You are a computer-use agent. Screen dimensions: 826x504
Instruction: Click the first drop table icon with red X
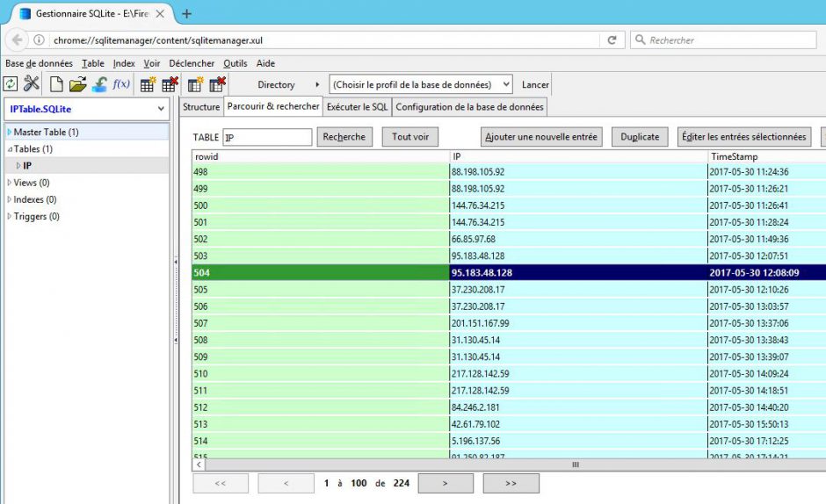pos(170,84)
